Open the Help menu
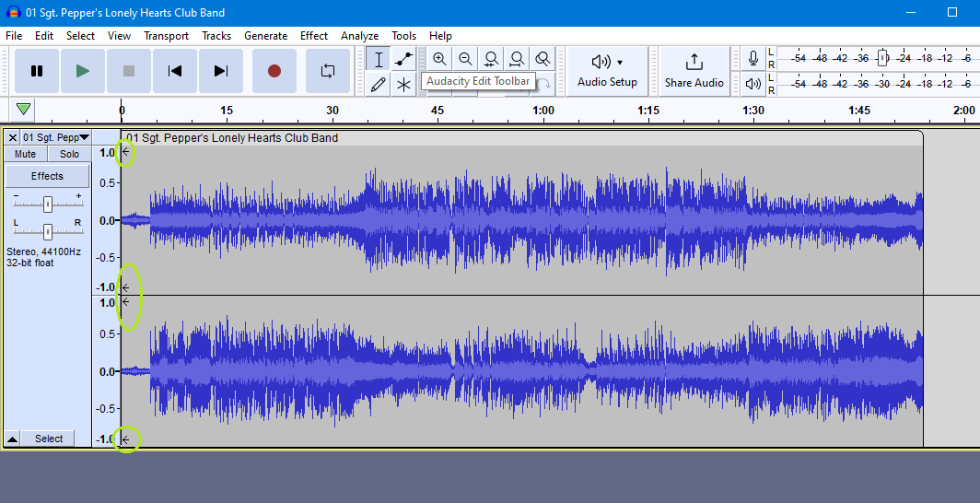This screenshot has width=980, height=503. [440, 36]
